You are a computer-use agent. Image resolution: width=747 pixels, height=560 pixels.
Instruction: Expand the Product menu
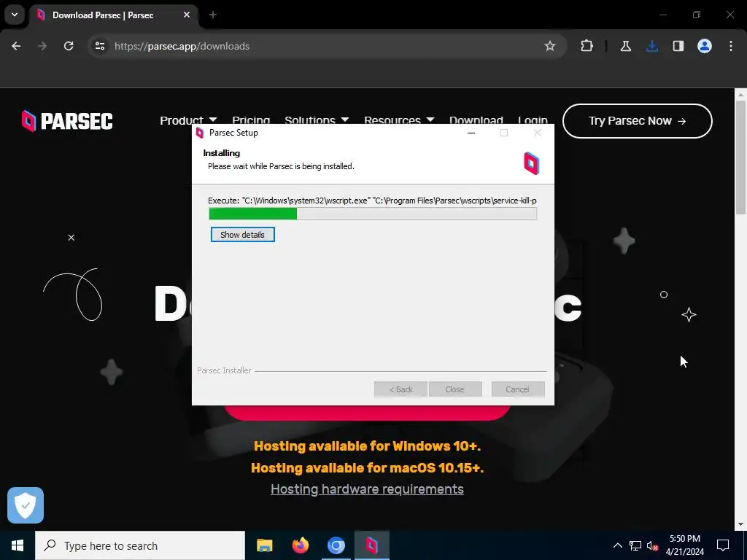188,120
